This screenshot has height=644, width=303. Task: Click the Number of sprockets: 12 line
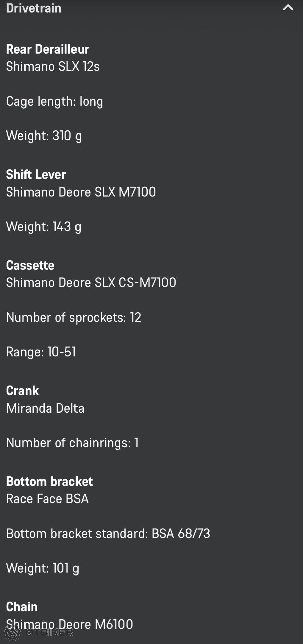click(73, 317)
